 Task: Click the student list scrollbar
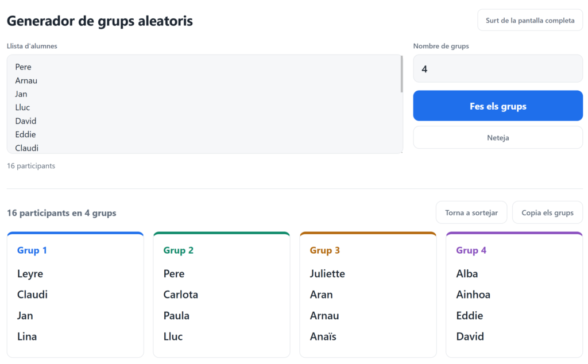tap(401, 74)
